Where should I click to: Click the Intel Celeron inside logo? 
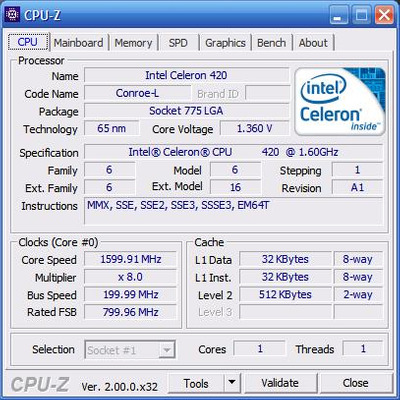[x=340, y=101]
